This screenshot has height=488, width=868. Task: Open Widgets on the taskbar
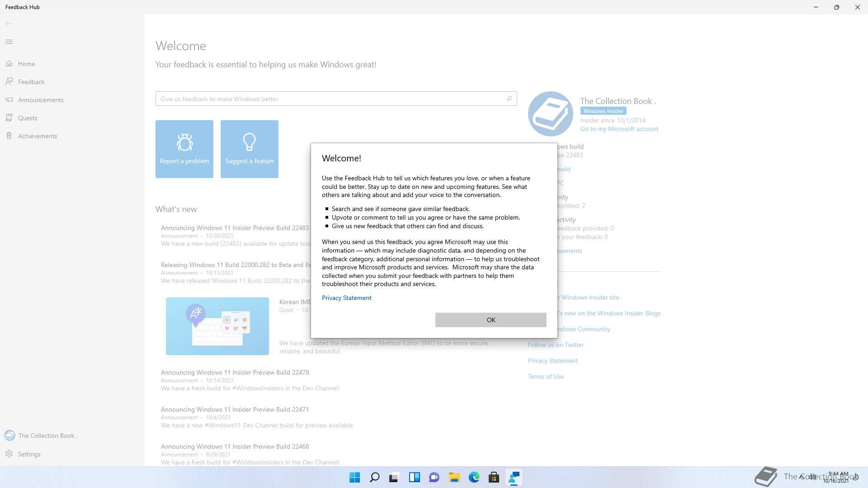[x=415, y=477]
